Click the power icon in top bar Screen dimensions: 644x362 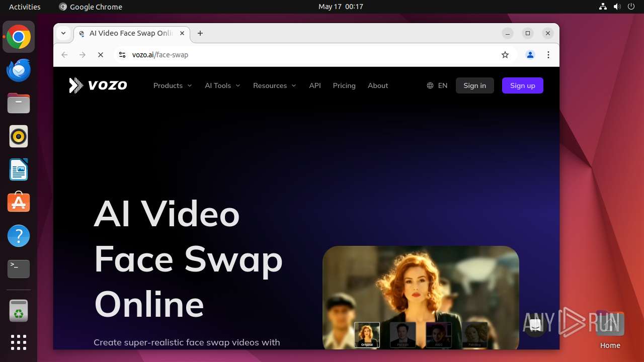(632, 7)
